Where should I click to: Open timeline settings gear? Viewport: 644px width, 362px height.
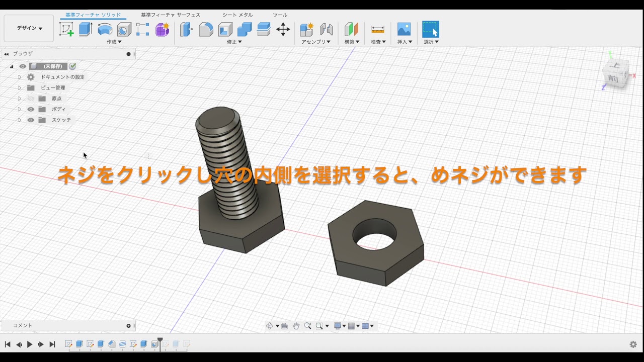click(x=633, y=344)
